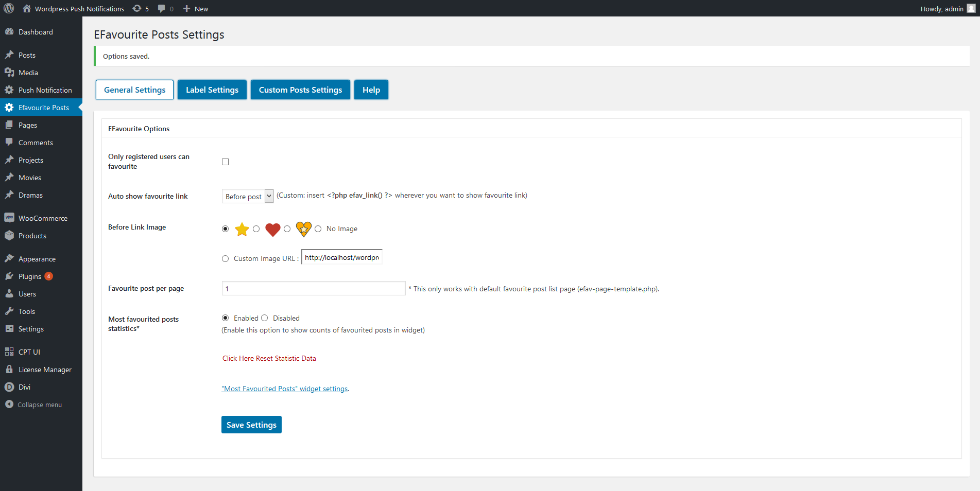980x491 pixels.
Task: Click the Users person icon
Action: (x=9, y=293)
